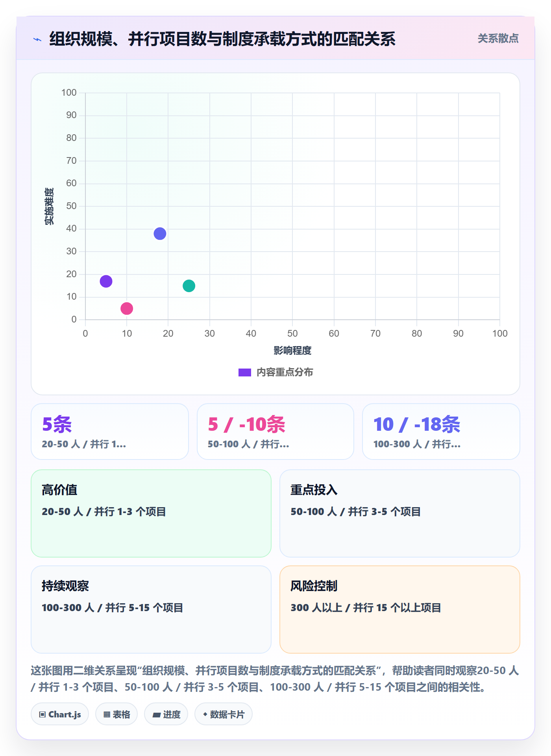The image size is (551, 756).
Task: Select the 高价值 quadrant card
Action: point(151,513)
